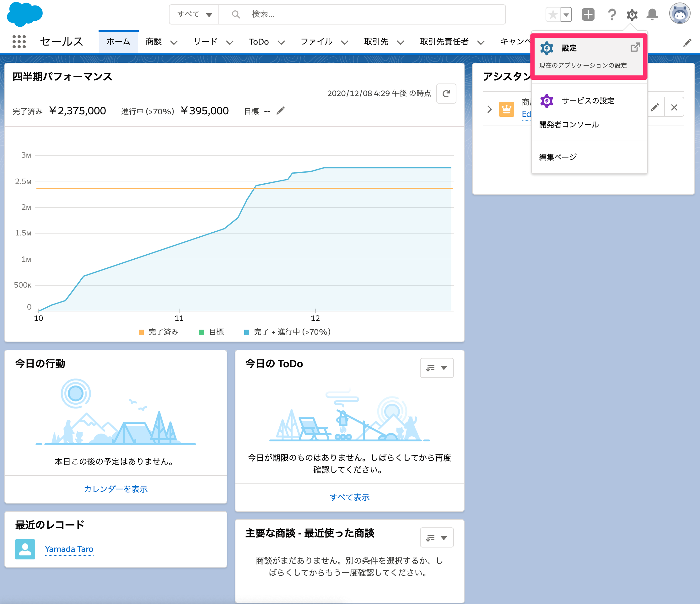700x604 pixels.
Task: Click the 2020/12/08 4:29 午後 timestamp
Action: (379, 93)
